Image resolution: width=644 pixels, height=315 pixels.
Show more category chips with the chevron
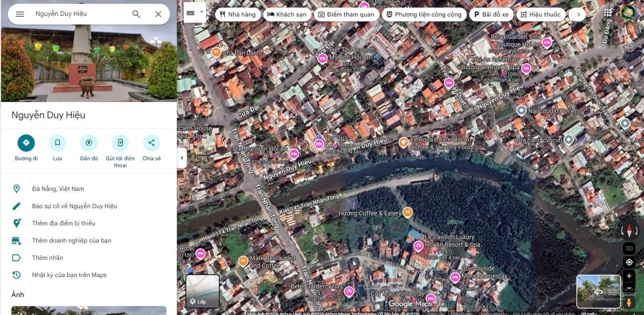pyautogui.click(x=578, y=15)
